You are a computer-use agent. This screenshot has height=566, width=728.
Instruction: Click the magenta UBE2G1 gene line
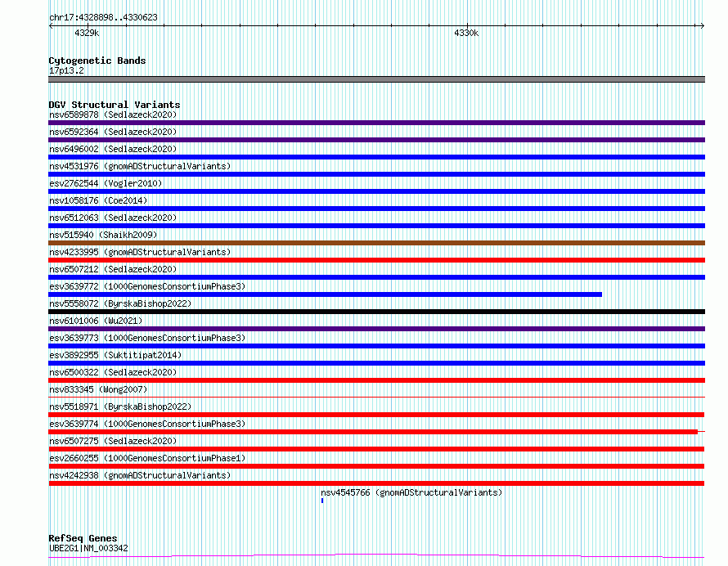pyautogui.click(x=376, y=556)
